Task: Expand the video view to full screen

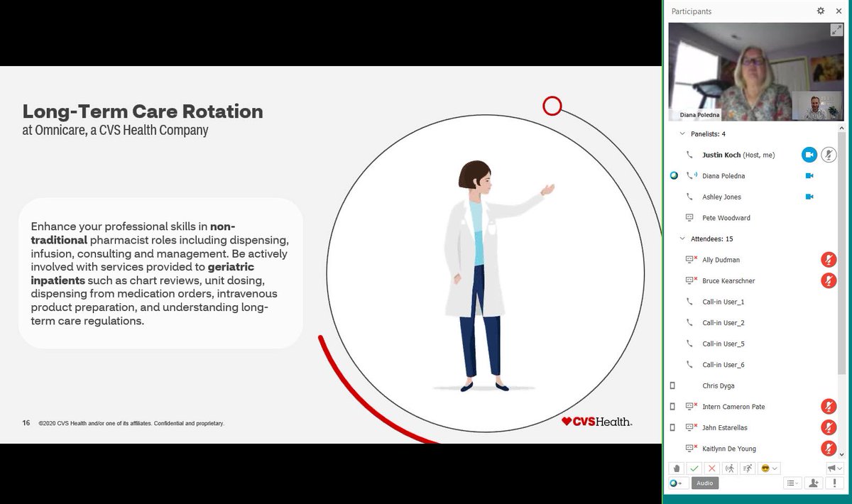Action: (837, 30)
